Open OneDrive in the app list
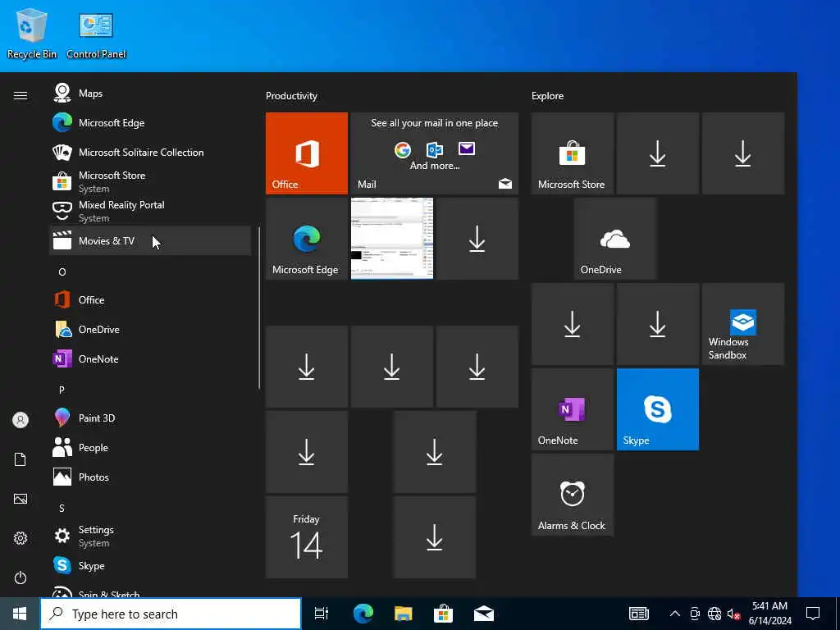 tap(150, 330)
